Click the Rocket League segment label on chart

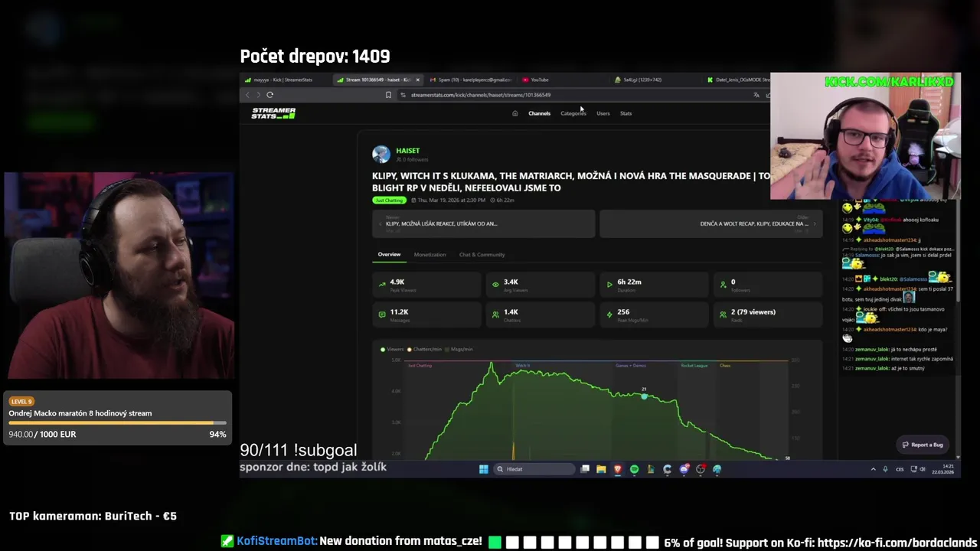(694, 365)
